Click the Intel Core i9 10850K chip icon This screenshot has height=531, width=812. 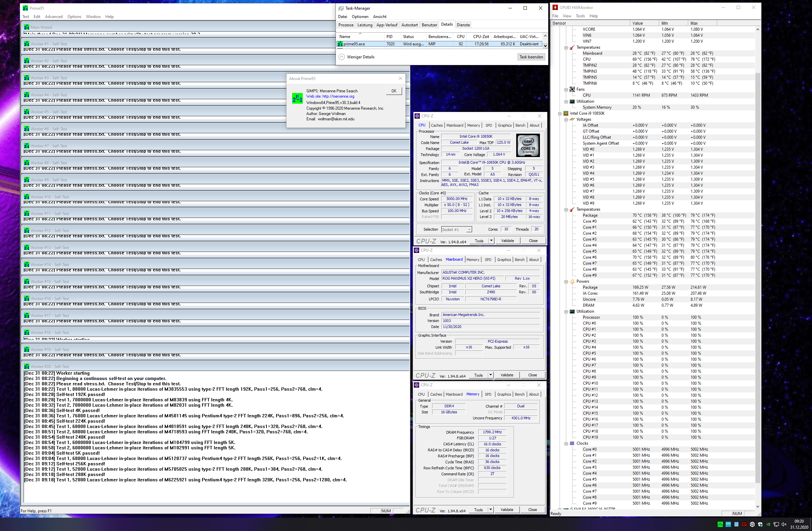pyautogui.click(x=566, y=113)
